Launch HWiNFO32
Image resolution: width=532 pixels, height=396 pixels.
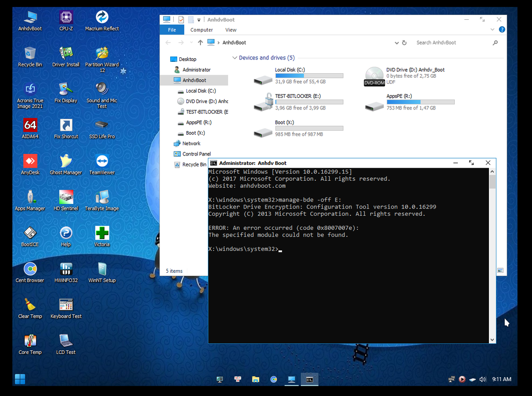(66, 273)
